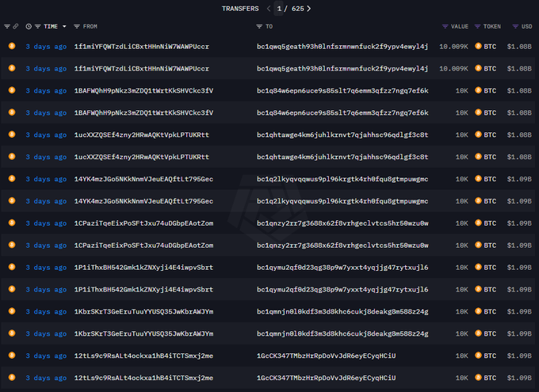
Task: Go to the previous transfers page
Action: click(x=269, y=9)
